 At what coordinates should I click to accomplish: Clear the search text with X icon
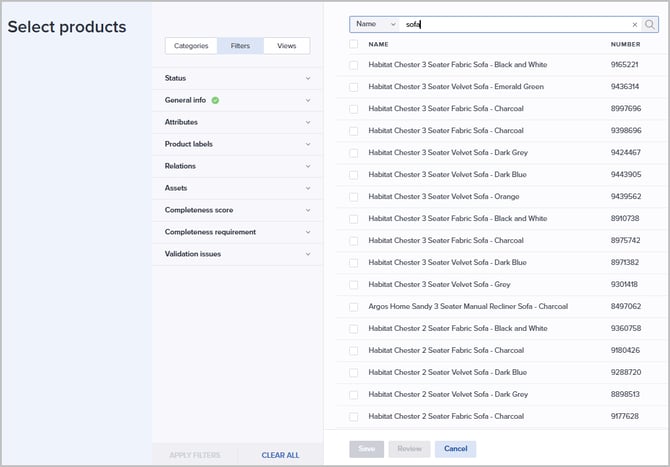[634, 25]
